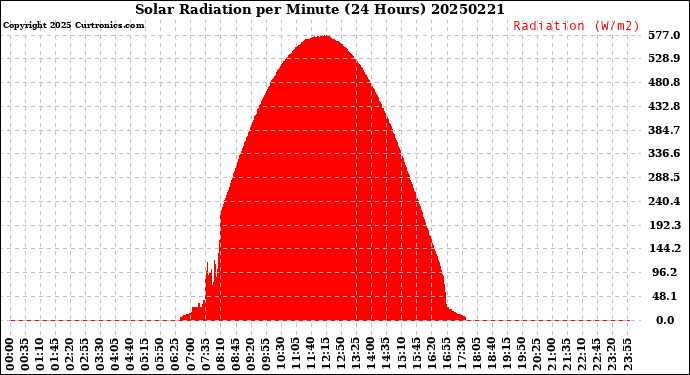This screenshot has width=690, height=375.
Task: Click the 11:05 time axis label
Action: pos(296,355)
